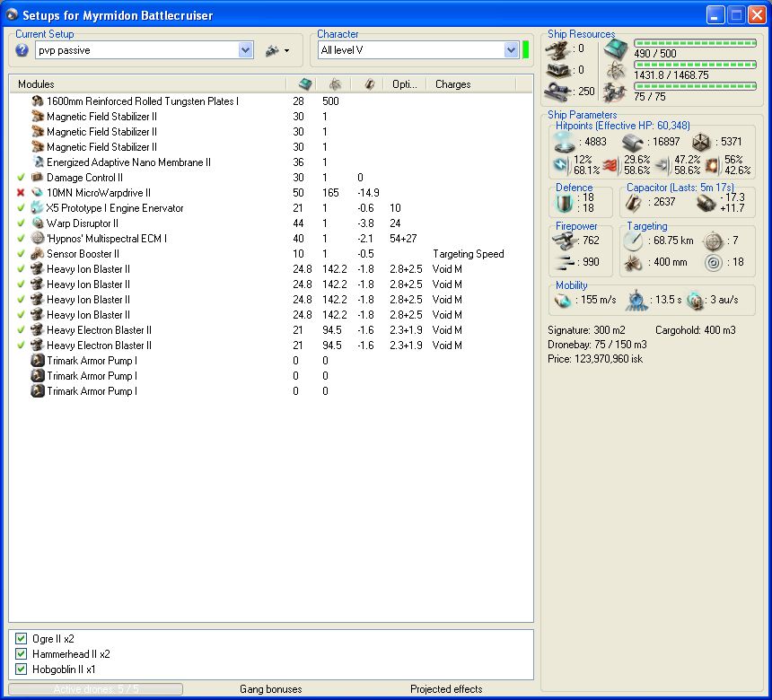Select the 1600mm Reinforced Rolled Tungsten Plates icon

point(38,101)
